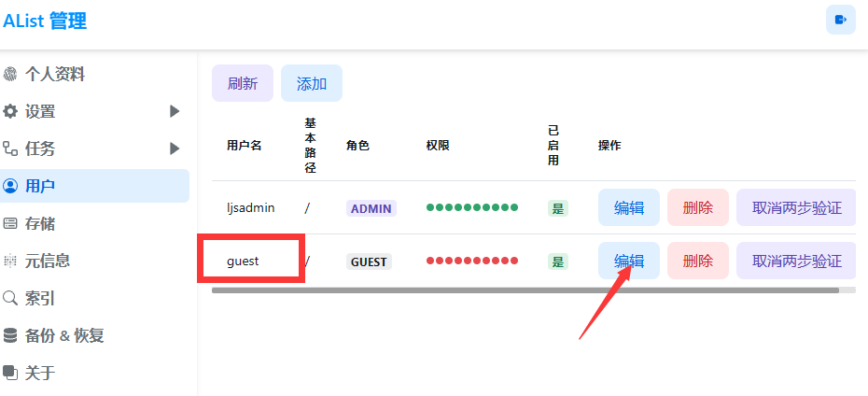
Task: Click the AList 管理 title link
Action: tap(46, 21)
